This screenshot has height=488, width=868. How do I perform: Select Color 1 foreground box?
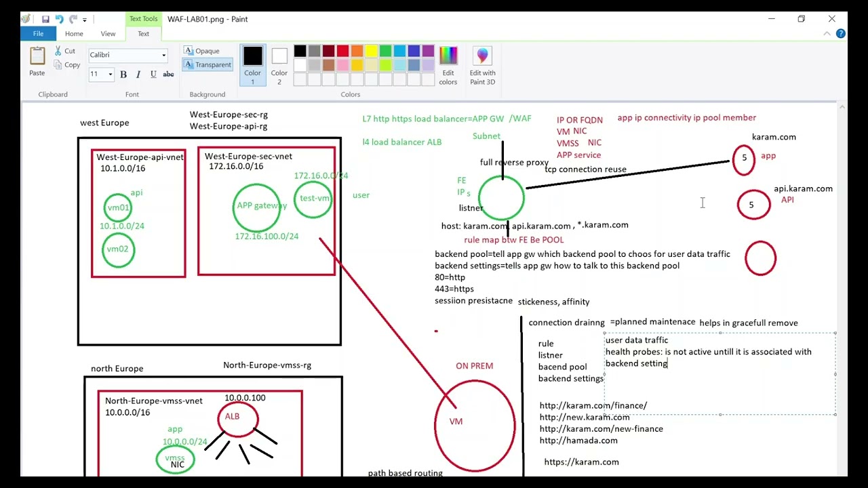point(252,65)
